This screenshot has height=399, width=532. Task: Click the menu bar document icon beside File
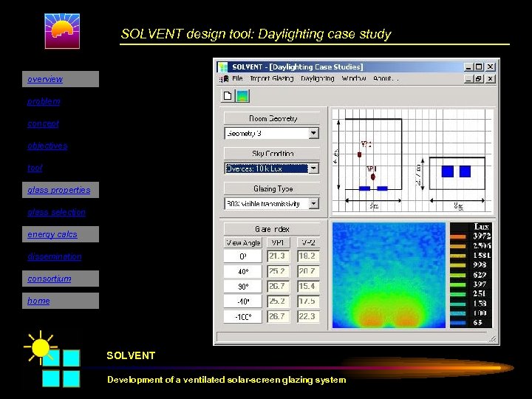click(x=224, y=79)
